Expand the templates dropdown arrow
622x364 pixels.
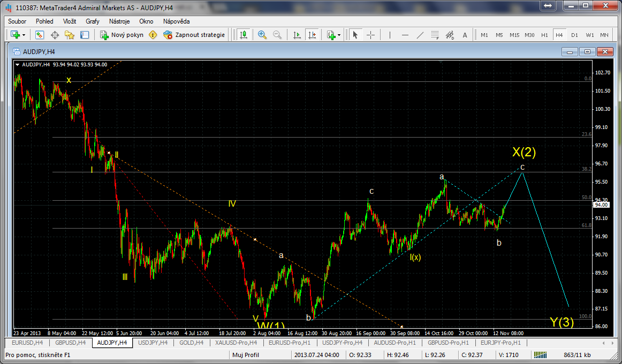pos(339,35)
